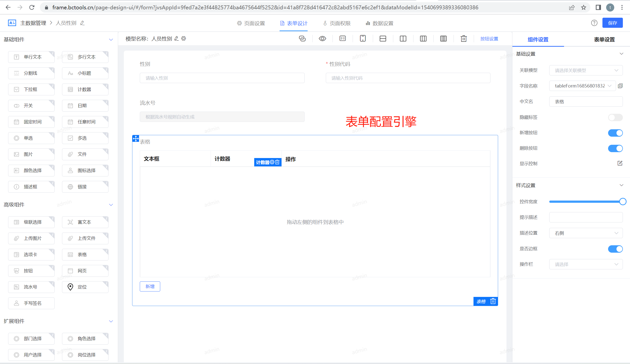Bookmark this page with the star icon

(x=583, y=7)
